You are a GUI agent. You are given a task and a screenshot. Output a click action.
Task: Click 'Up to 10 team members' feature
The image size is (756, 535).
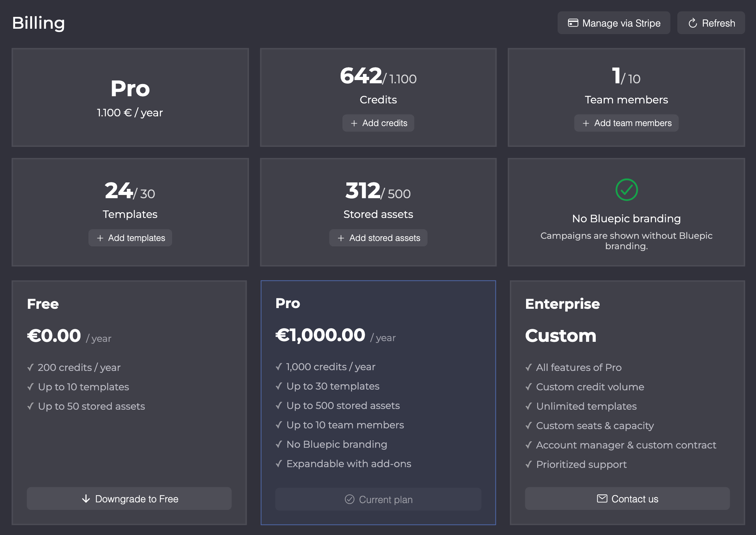pos(345,425)
